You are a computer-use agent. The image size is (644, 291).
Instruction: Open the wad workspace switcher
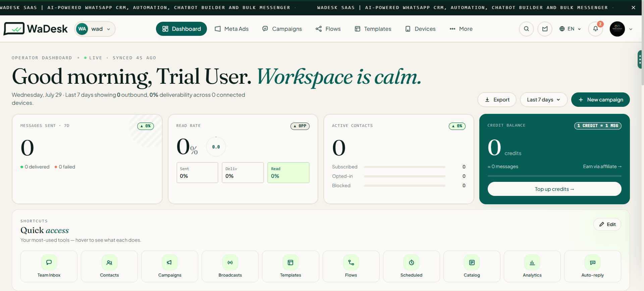click(x=95, y=29)
